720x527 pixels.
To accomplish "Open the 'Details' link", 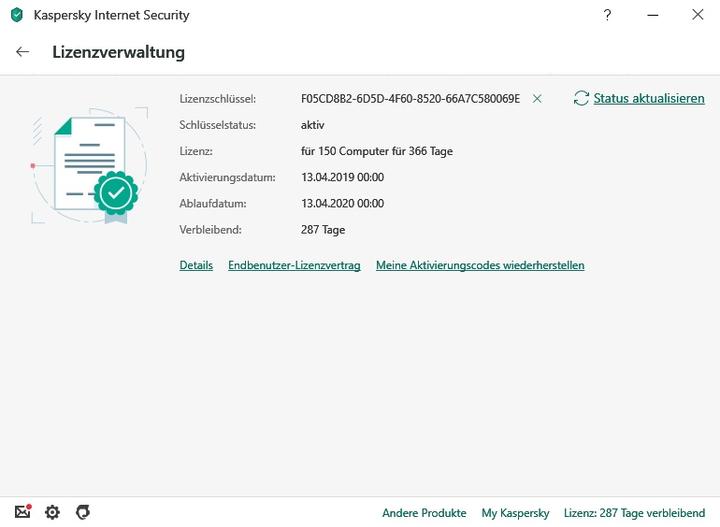I will pos(196,265).
